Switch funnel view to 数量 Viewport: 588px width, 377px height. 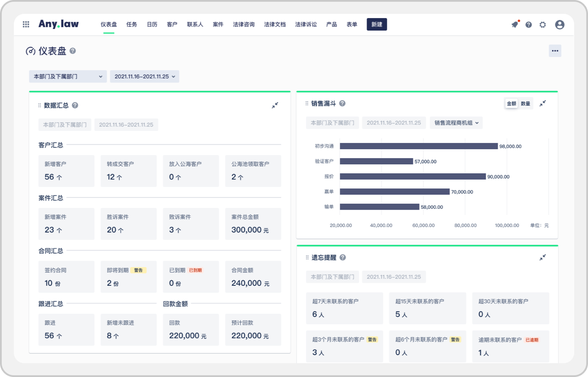click(x=525, y=104)
